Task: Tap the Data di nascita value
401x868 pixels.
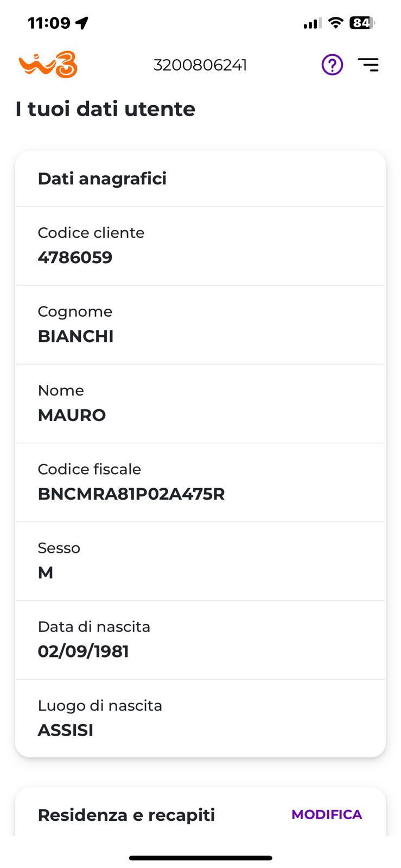Action: [83, 651]
